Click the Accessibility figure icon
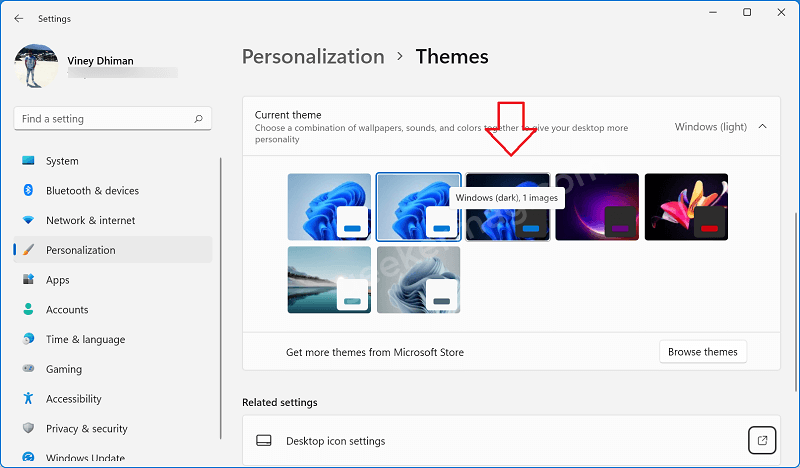The height and width of the screenshot is (468, 800). tap(28, 398)
